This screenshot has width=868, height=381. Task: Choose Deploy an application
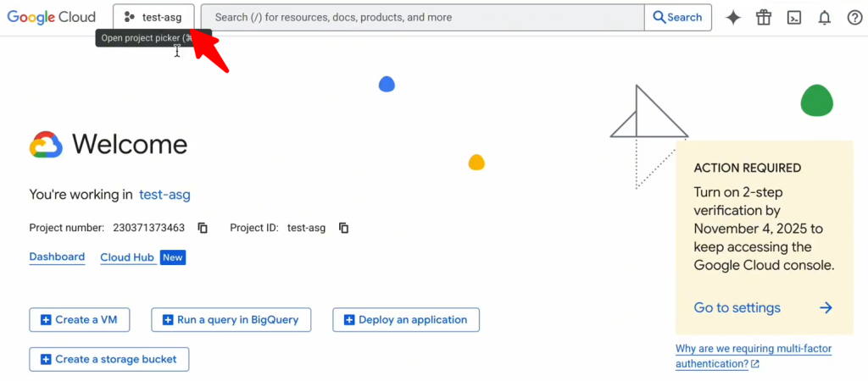[406, 320]
